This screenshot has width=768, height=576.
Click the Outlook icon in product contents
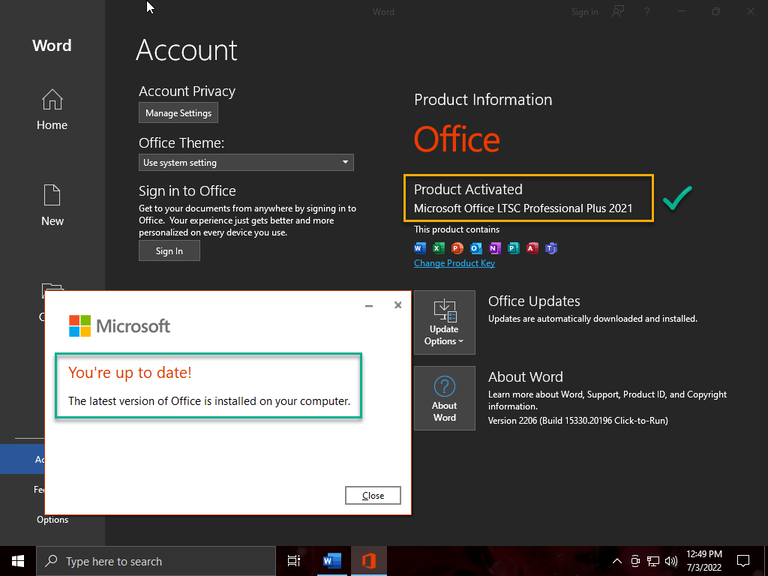tap(476, 248)
